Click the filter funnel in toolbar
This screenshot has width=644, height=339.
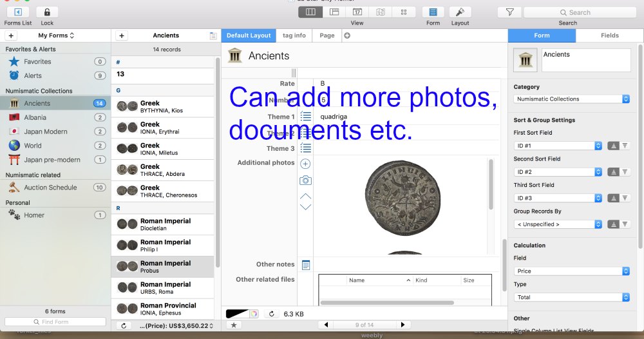tap(509, 12)
